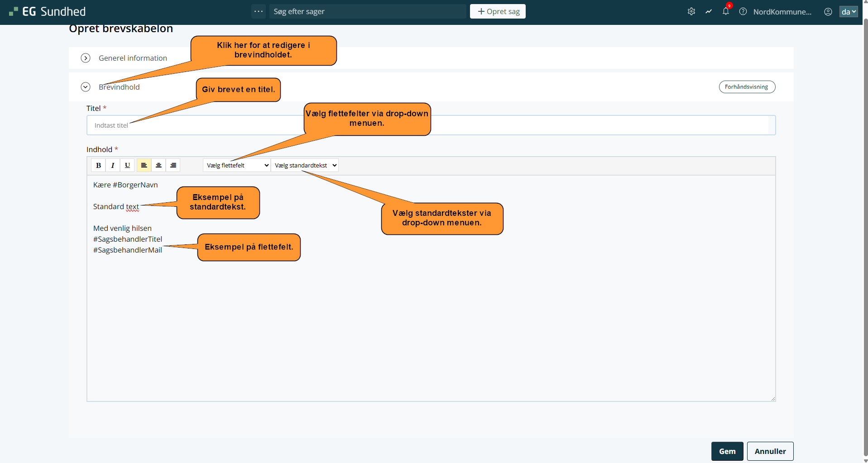Image resolution: width=868 pixels, height=463 pixels.
Task: Open the help question mark icon
Action: click(743, 12)
